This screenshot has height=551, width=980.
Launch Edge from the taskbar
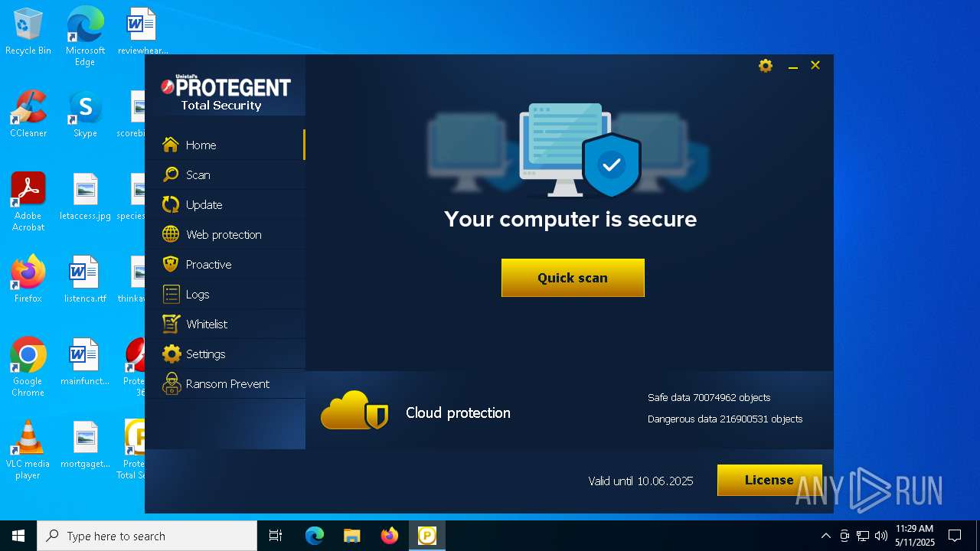(x=315, y=536)
